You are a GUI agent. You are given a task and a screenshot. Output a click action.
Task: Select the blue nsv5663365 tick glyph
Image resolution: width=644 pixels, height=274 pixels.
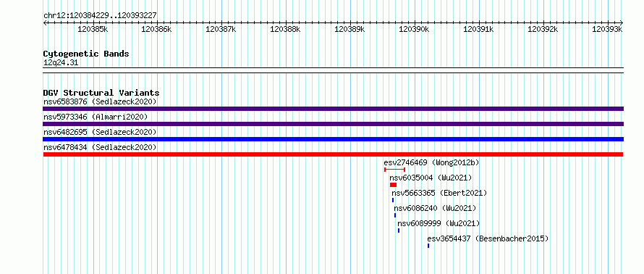pyautogui.click(x=393, y=200)
